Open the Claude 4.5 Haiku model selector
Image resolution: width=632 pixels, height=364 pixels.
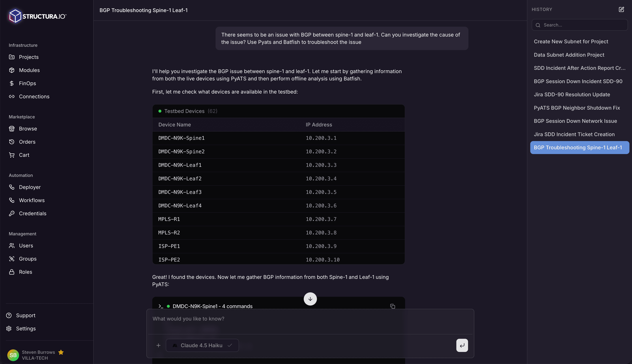point(202,345)
